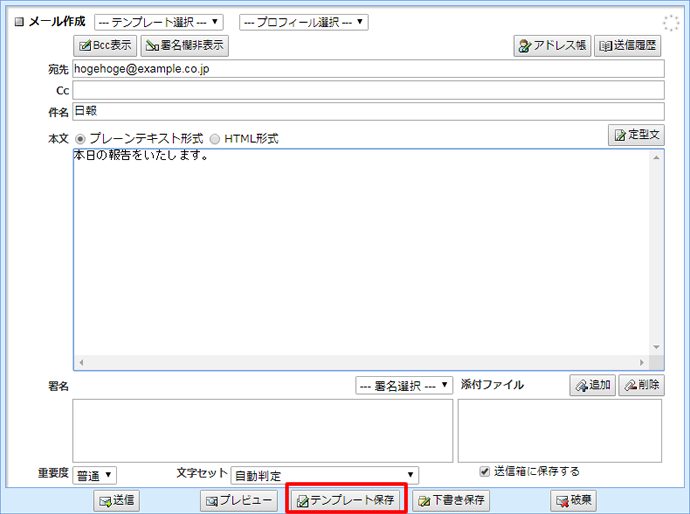Click the Cc input field
The image size is (690, 514).
click(368, 90)
